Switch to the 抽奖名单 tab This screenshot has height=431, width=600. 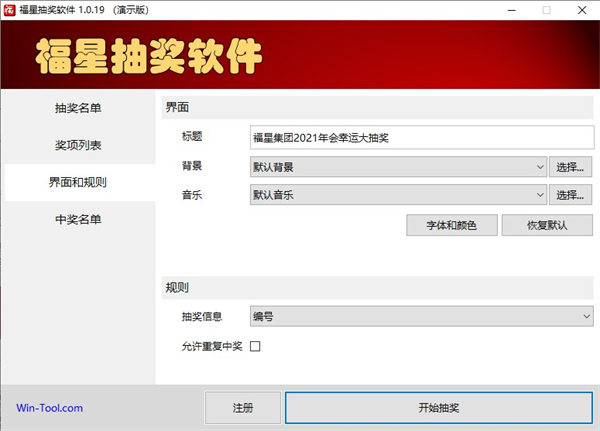click(x=79, y=108)
